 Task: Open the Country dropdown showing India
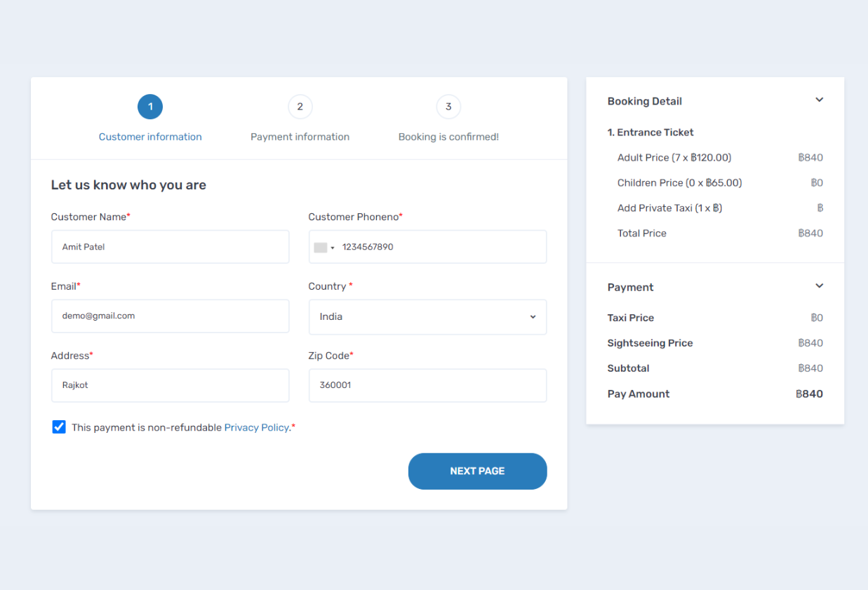coord(427,316)
